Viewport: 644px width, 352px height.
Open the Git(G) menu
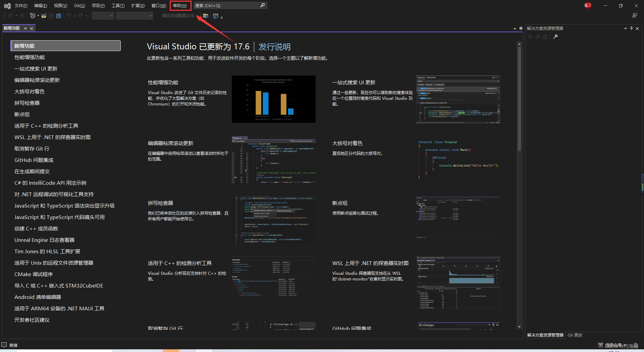click(x=79, y=5)
